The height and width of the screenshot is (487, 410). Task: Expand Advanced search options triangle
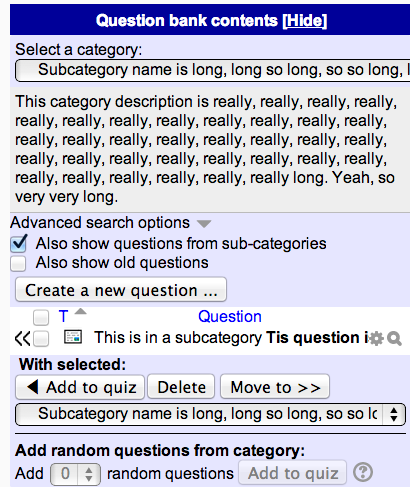(x=204, y=224)
